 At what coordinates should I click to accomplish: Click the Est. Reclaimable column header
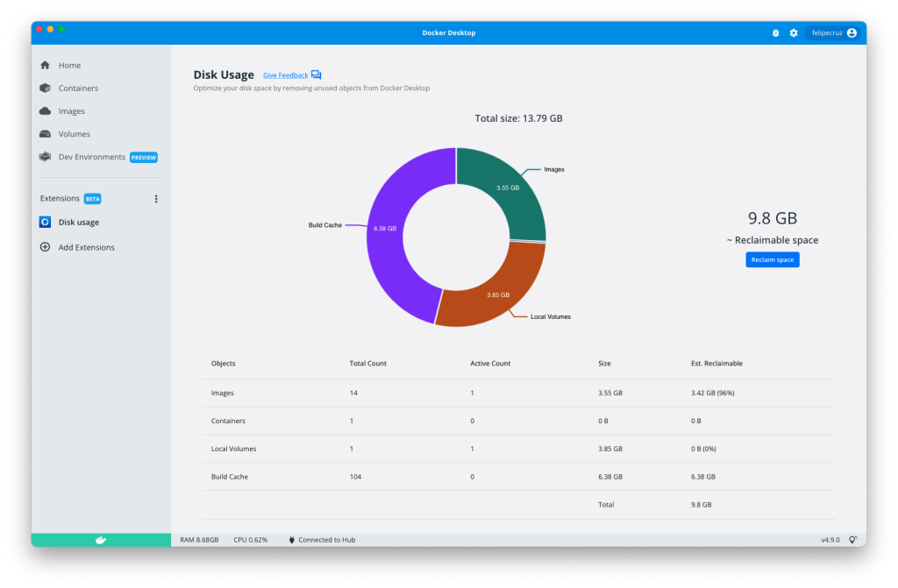[716, 364]
